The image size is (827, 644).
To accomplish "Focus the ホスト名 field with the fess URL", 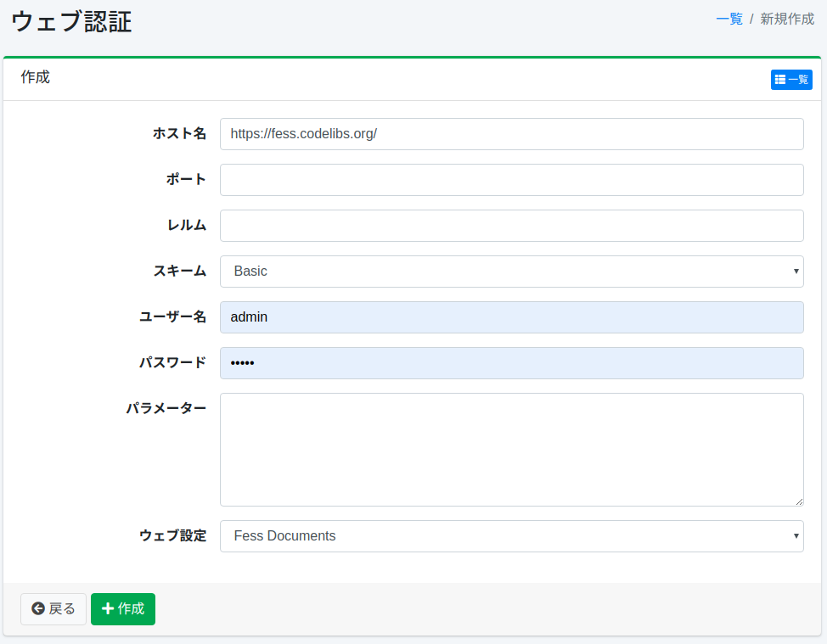I will tap(511, 134).
